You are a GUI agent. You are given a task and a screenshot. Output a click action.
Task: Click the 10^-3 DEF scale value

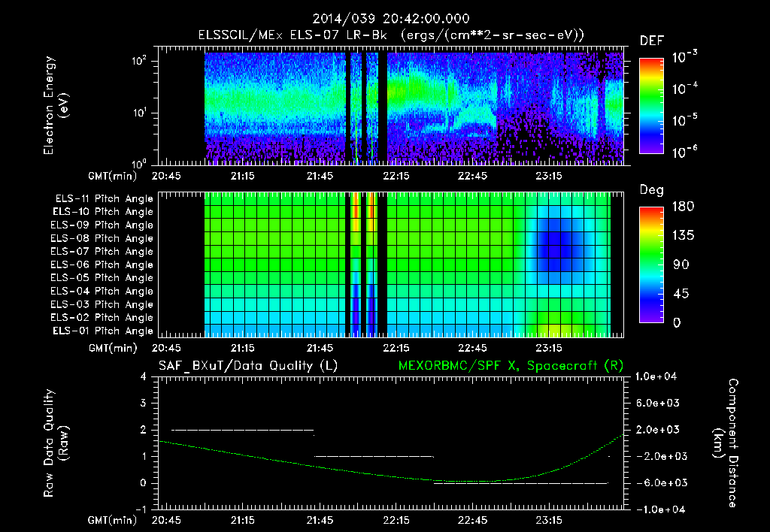click(684, 56)
